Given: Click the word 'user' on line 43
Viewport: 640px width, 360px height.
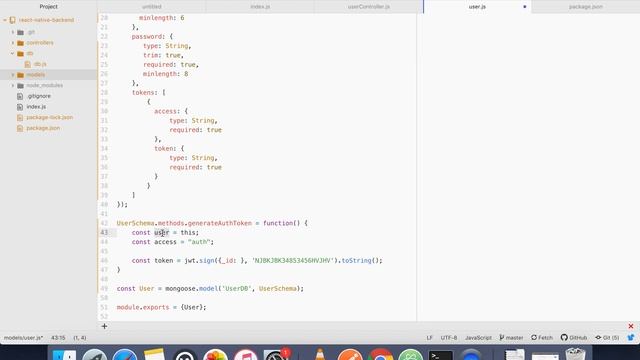Looking at the screenshot, I should [162, 233].
